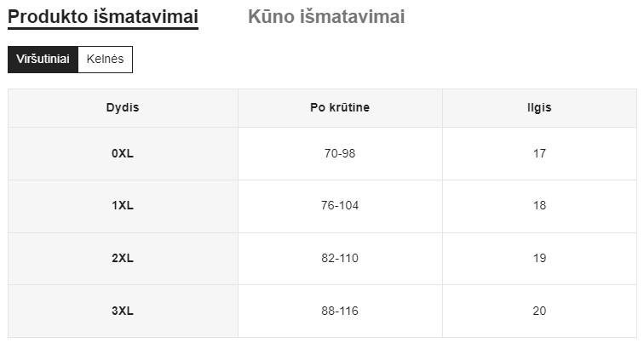Select the Viršutiniai toggle button
Screen dimensions: 644x343
pos(43,60)
